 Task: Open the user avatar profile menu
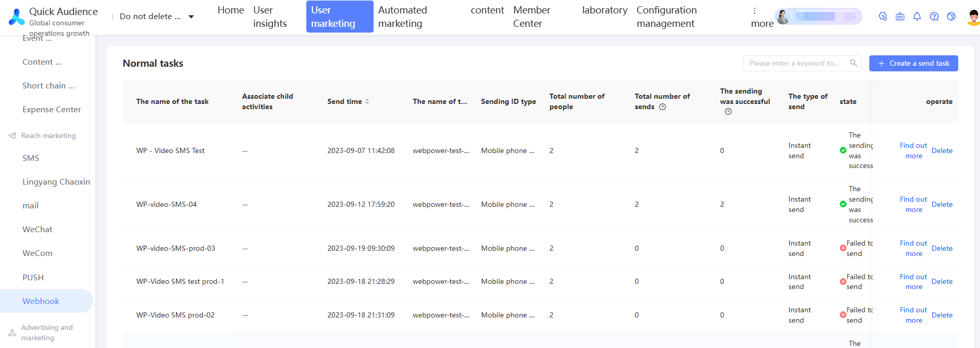tap(973, 17)
